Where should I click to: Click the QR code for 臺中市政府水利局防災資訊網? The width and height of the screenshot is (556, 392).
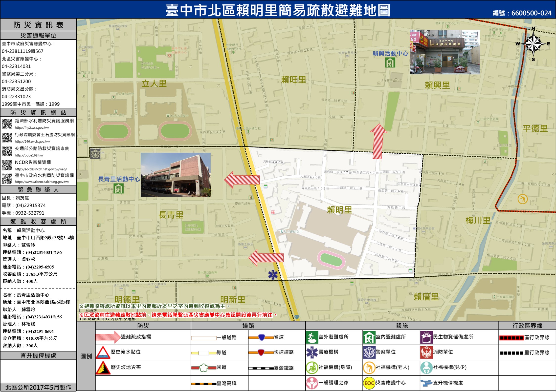tap(7, 179)
